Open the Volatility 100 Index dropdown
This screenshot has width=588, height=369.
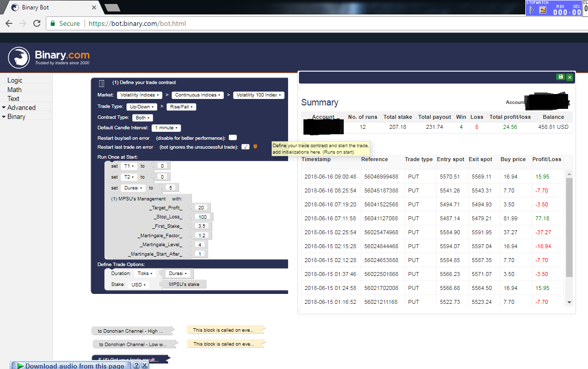tap(259, 95)
